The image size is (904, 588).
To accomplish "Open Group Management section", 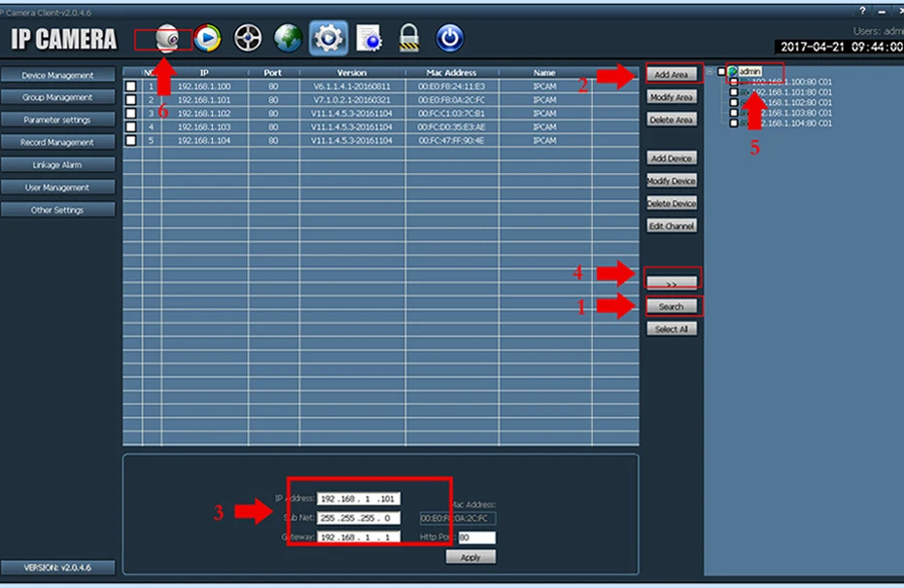I will [57, 97].
